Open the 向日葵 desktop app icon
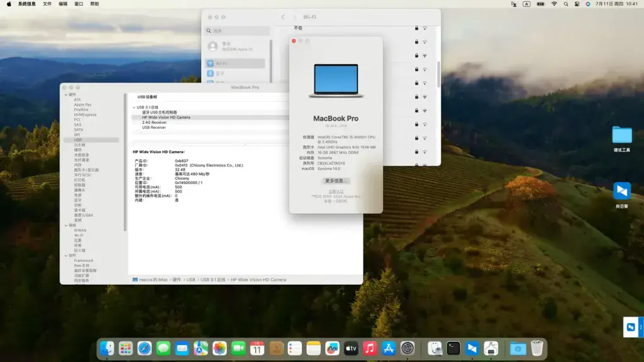 [622, 191]
